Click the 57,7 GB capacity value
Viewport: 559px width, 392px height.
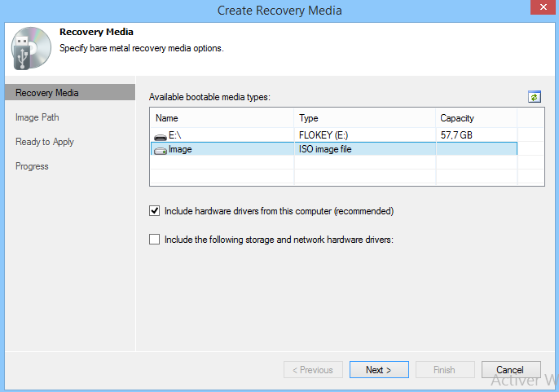click(x=456, y=135)
